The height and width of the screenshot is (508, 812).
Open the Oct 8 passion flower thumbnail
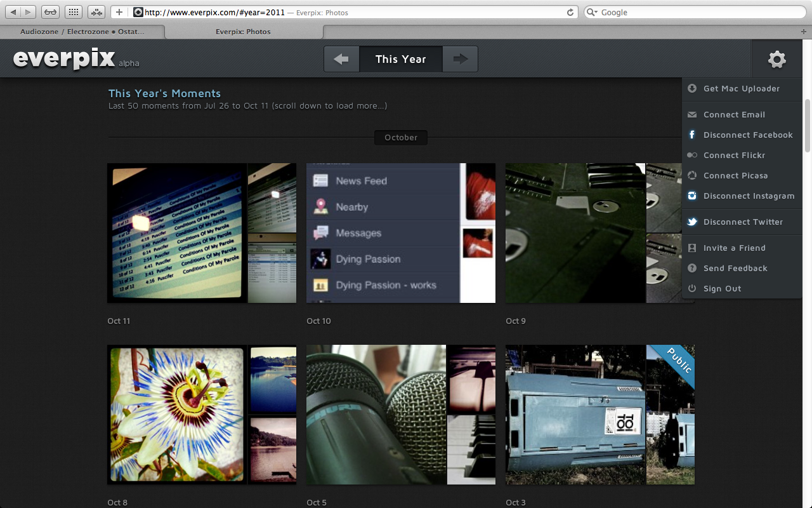177,414
